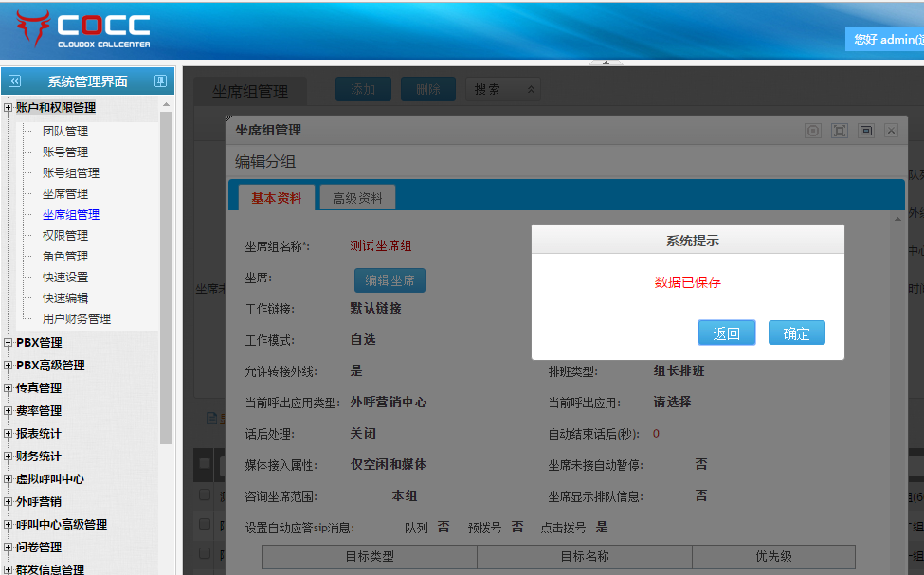The width and height of the screenshot is (924, 575).
Task: Click the sidebar pin icon
Action: (160, 81)
